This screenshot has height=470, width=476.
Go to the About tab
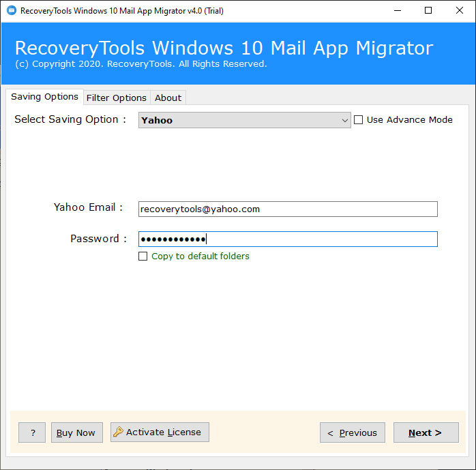pyautogui.click(x=168, y=98)
